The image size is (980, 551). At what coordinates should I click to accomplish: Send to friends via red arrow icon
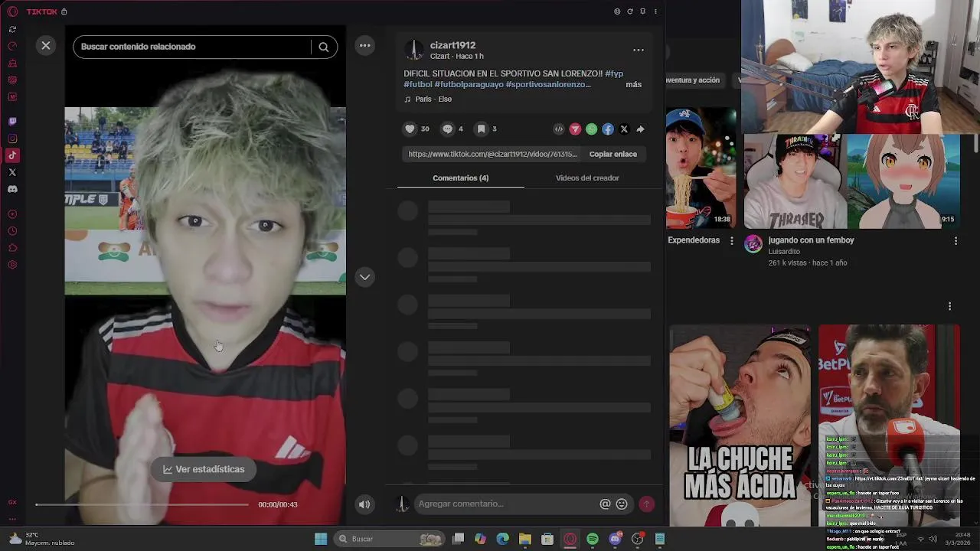point(575,129)
